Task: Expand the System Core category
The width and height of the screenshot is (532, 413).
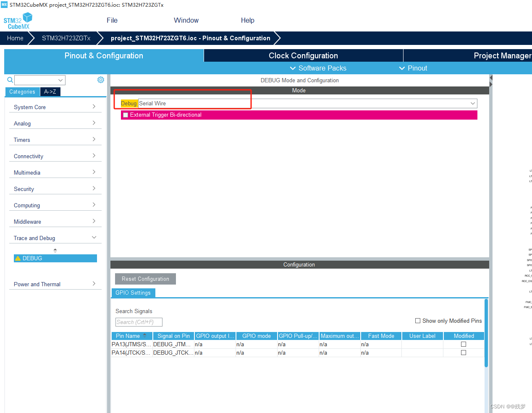Action: click(x=55, y=107)
